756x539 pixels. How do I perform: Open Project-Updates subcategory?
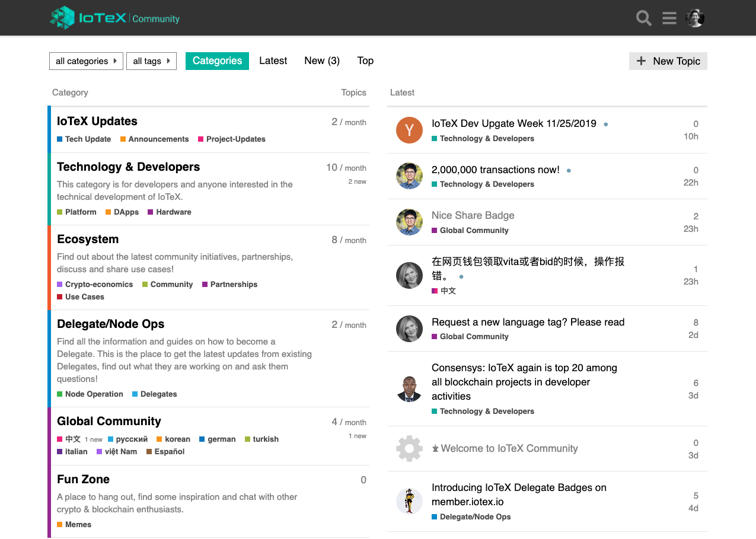(232, 139)
